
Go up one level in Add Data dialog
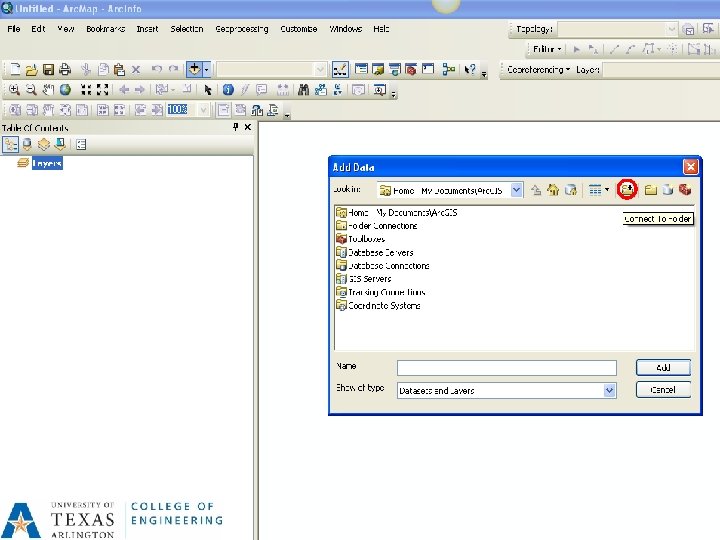point(536,190)
